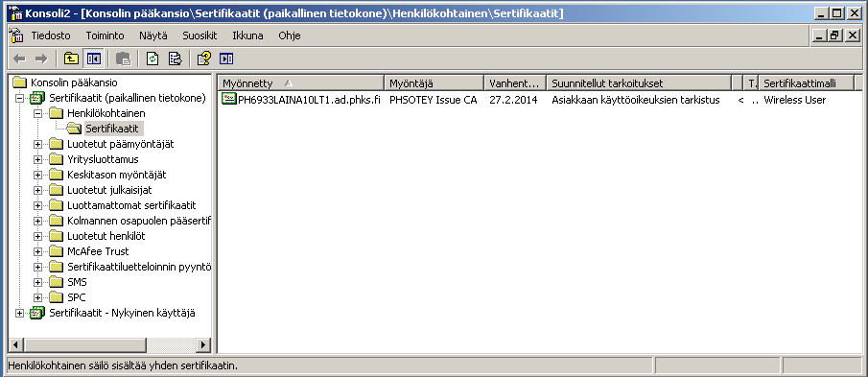Select Luotetut päämyöntäjät in the tree
The height and width of the screenshot is (377, 868).
coord(121,145)
